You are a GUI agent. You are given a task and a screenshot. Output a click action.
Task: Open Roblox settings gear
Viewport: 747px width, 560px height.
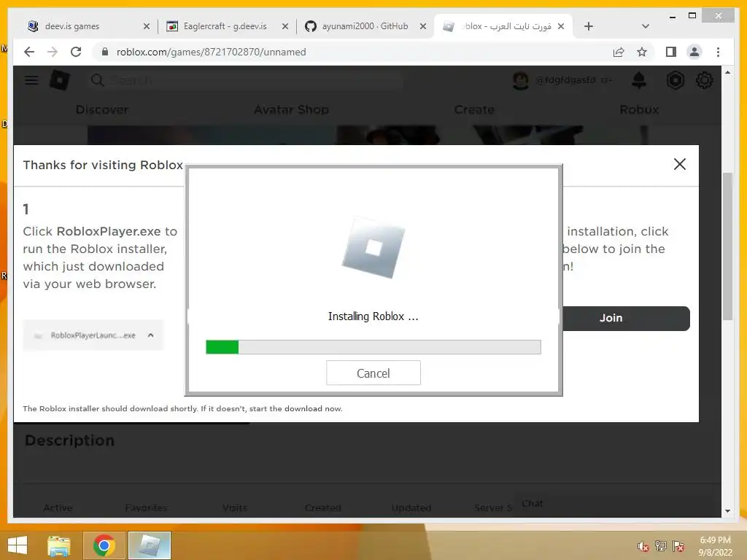704,80
